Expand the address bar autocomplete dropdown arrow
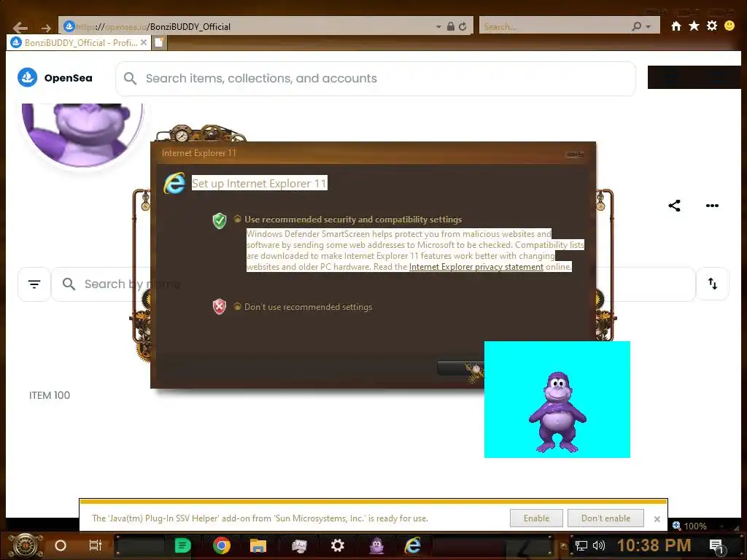 pyautogui.click(x=438, y=27)
